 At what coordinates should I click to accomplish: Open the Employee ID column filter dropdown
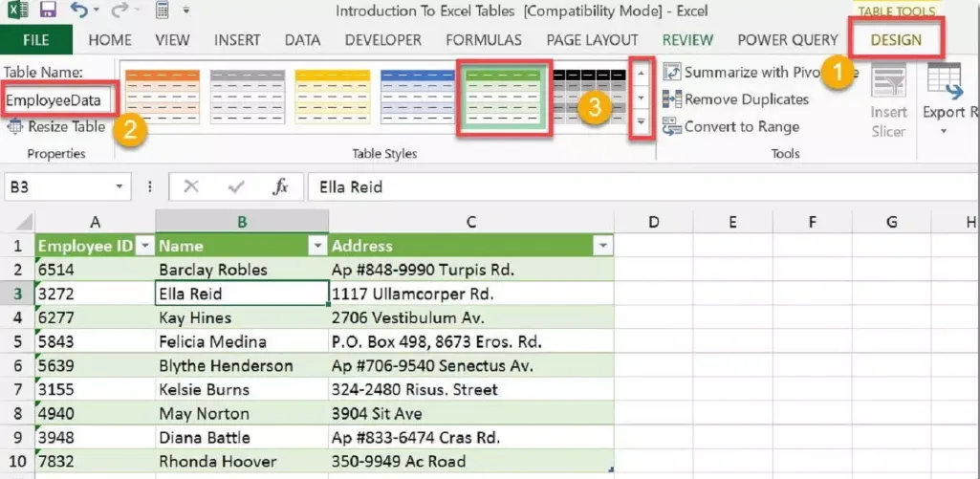tap(144, 247)
